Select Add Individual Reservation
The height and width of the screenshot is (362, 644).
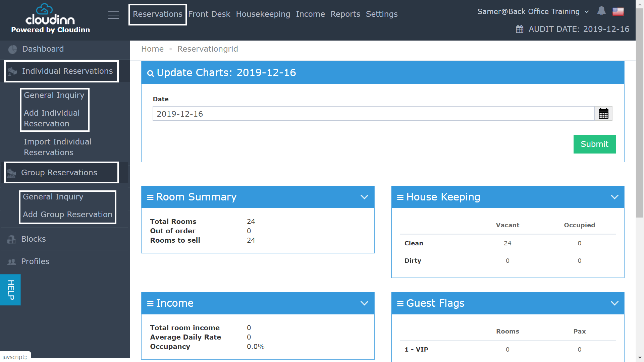click(52, 118)
